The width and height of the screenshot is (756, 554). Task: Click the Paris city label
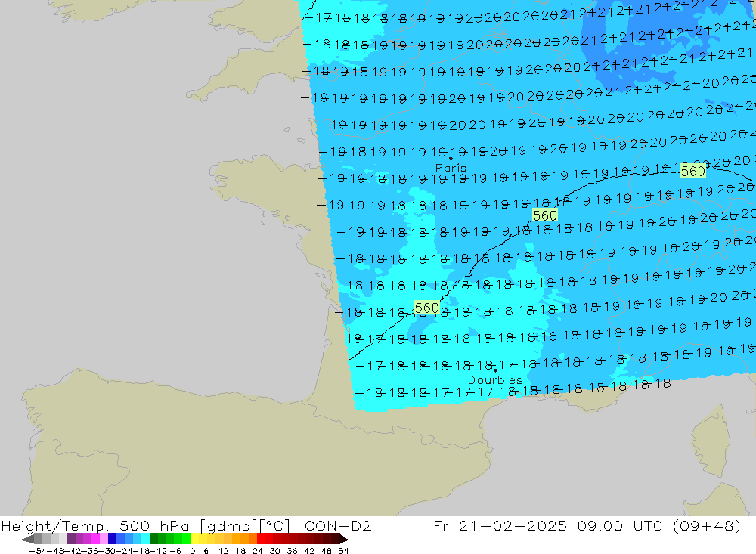point(451,168)
